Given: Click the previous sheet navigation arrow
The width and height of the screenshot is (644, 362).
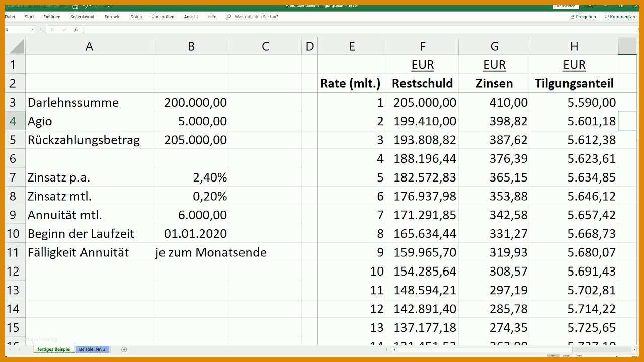Looking at the screenshot, I should pos(10,349).
